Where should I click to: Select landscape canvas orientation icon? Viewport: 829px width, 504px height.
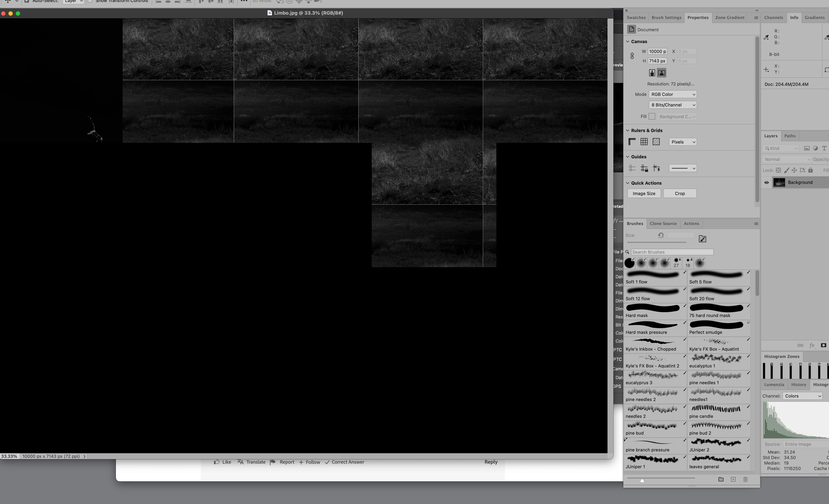(x=661, y=73)
